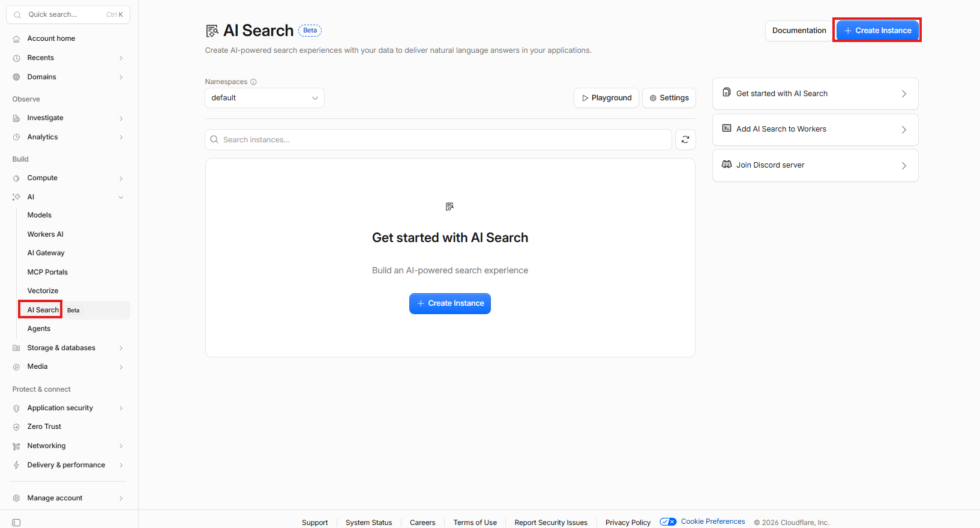Screen dimensions: 980x528
Task: Click the AI Search page title icon
Action: pos(212,31)
